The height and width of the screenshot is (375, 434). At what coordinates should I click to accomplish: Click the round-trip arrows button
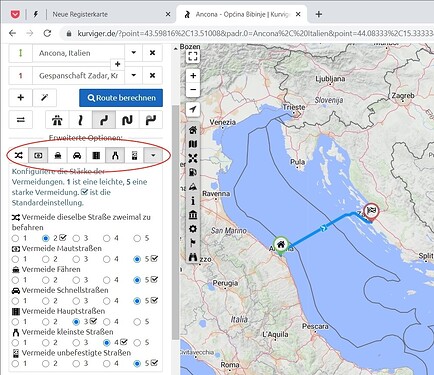point(21,120)
